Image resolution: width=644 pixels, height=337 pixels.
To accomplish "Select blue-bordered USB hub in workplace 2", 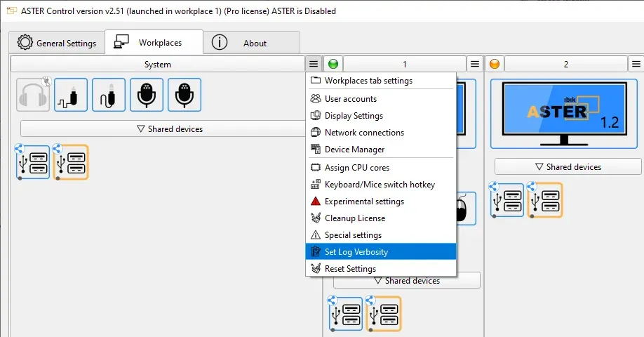I will pos(507,199).
